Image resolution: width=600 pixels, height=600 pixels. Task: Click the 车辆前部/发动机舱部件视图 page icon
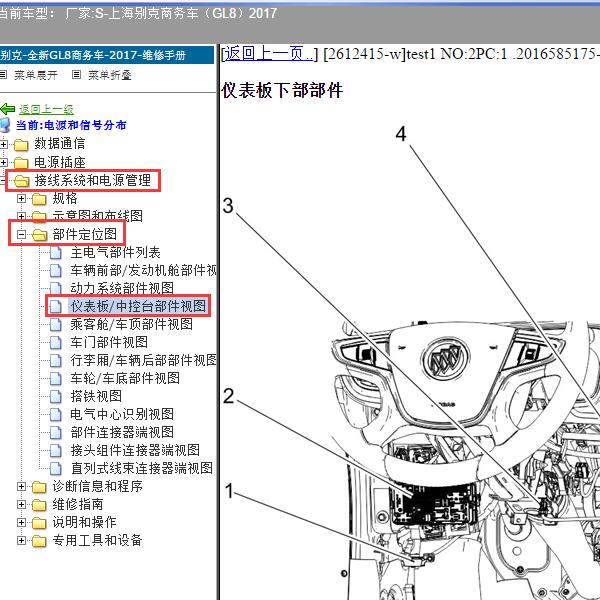tap(56, 271)
